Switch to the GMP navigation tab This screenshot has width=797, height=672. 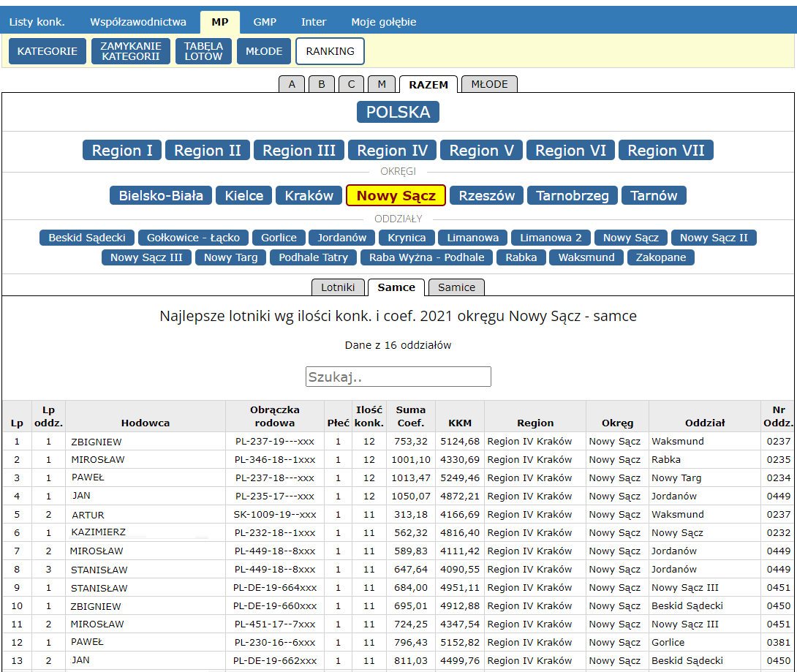(265, 22)
